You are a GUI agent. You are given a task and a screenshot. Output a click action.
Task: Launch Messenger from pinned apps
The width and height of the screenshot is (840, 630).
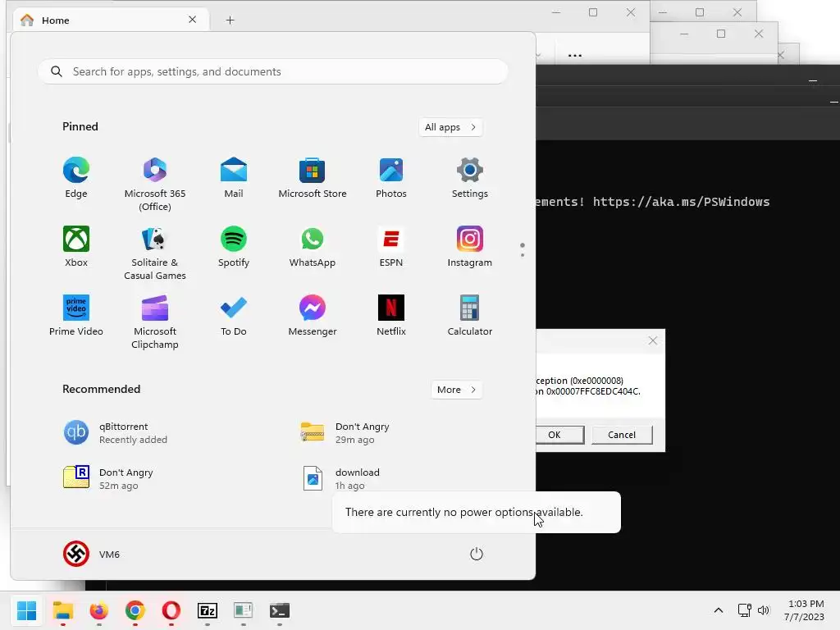click(x=313, y=316)
